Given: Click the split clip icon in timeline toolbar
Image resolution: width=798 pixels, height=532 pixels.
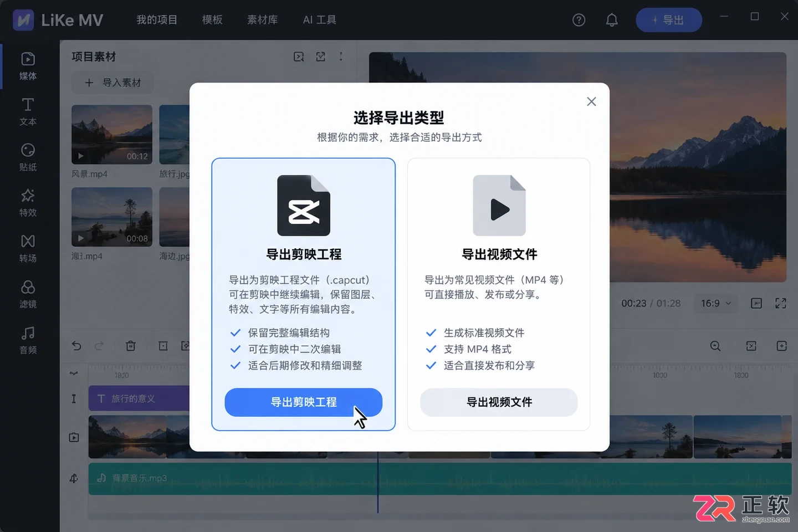Looking at the screenshot, I should (163, 346).
